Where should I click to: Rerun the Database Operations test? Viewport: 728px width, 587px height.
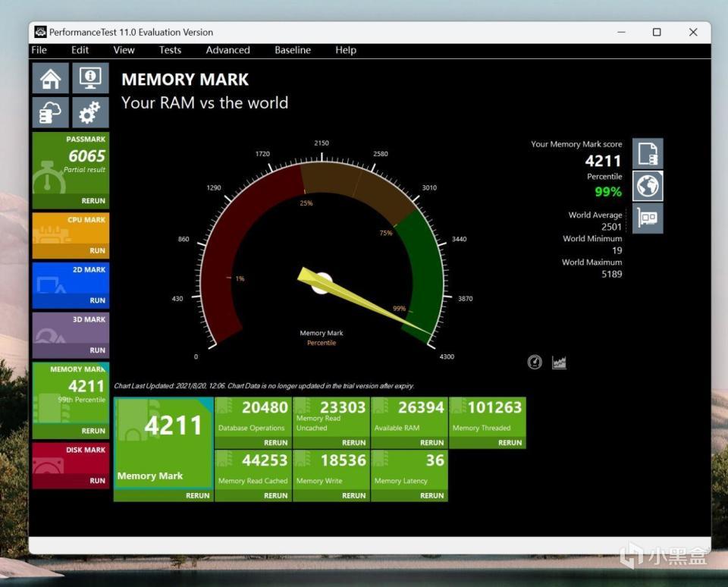tap(276, 443)
